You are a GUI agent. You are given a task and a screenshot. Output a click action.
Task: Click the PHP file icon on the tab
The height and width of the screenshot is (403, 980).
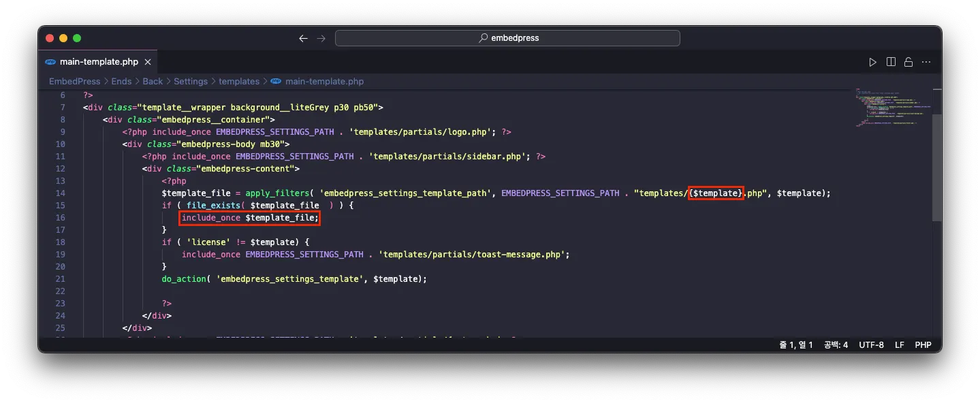pyautogui.click(x=50, y=62)
